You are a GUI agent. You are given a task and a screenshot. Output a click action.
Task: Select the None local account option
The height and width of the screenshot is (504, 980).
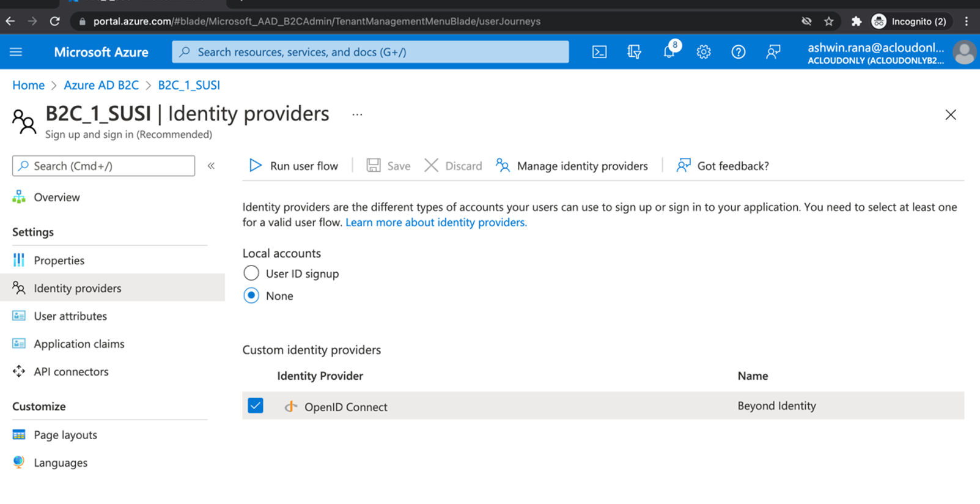coord(251,295)
